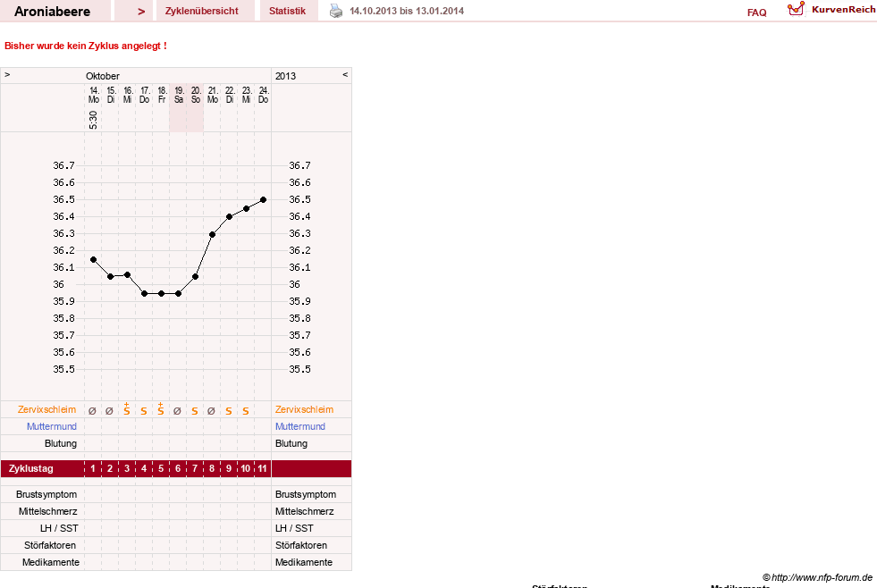The image size is (877, 588).
Task: Click the temperature point on cycle day 1
Action: [x=93, y=259]
